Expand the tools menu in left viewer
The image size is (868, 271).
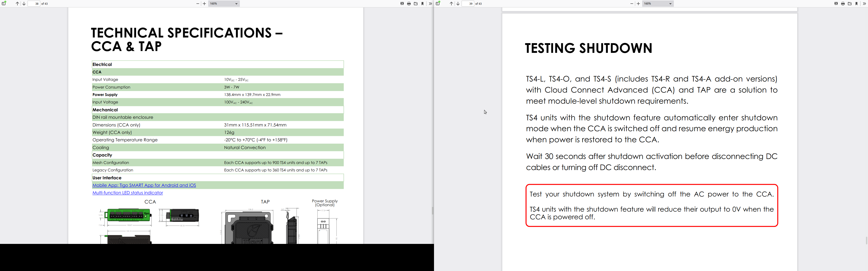430,4
